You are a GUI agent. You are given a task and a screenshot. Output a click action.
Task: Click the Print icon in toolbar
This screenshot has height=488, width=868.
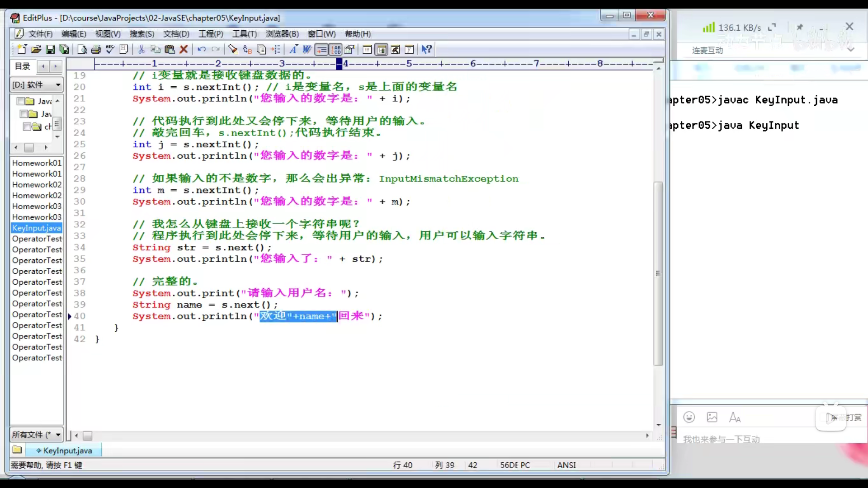pos(96,49)
